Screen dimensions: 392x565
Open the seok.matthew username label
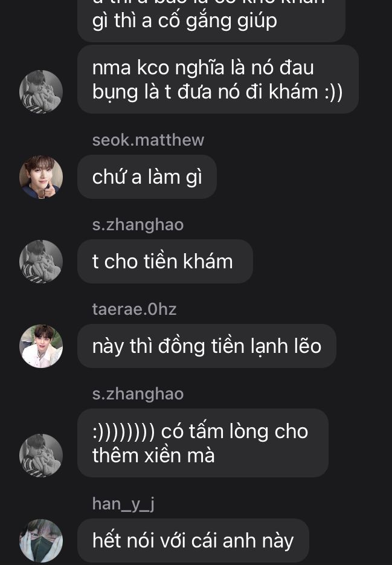coord(148,140)
